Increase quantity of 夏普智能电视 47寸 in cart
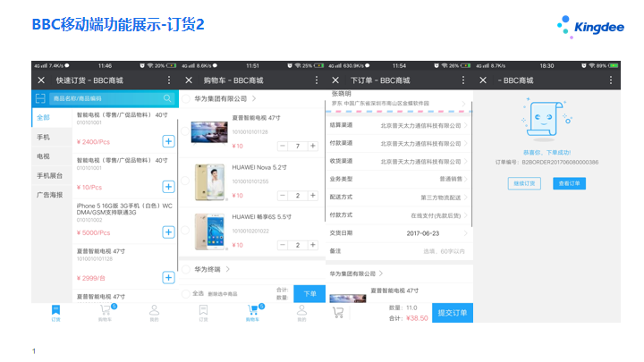This screenshot has height=362, width=644. [x=313, y=146]
